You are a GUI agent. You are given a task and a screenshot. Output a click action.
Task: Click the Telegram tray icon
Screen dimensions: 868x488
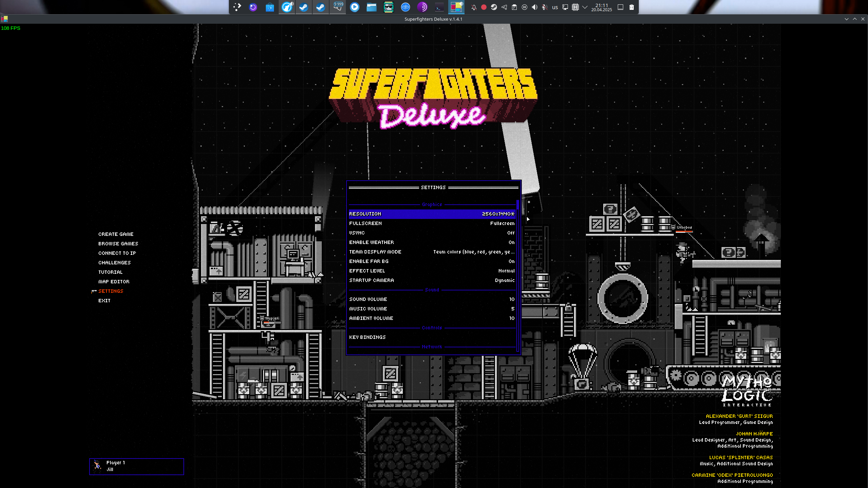(x=504, y=7)
